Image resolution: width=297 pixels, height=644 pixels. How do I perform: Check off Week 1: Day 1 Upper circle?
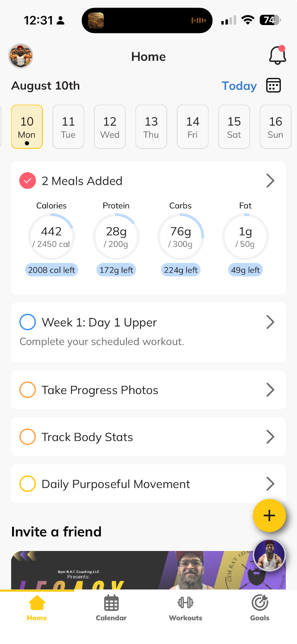pos(28,322)
